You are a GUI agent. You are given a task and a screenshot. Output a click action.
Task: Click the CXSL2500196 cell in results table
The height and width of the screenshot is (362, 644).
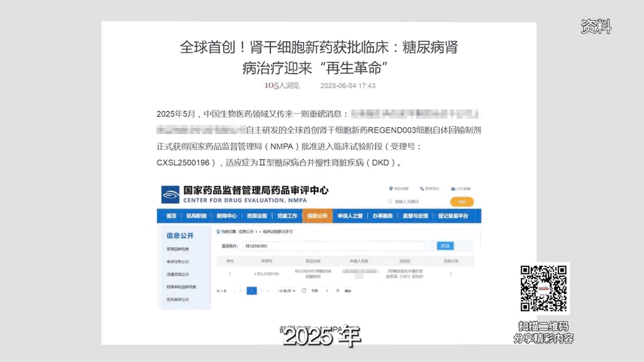coord(267,274)
